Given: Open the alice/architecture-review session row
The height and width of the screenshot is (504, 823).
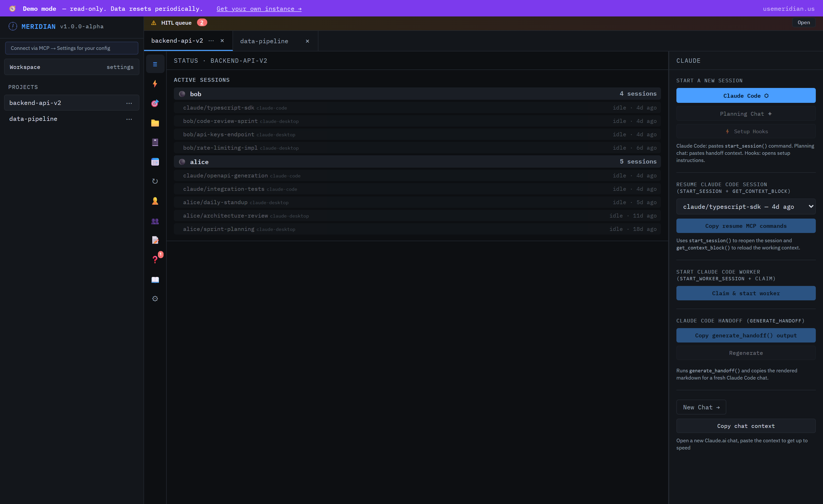Looking at the screenshot, I should coord(417,215).
